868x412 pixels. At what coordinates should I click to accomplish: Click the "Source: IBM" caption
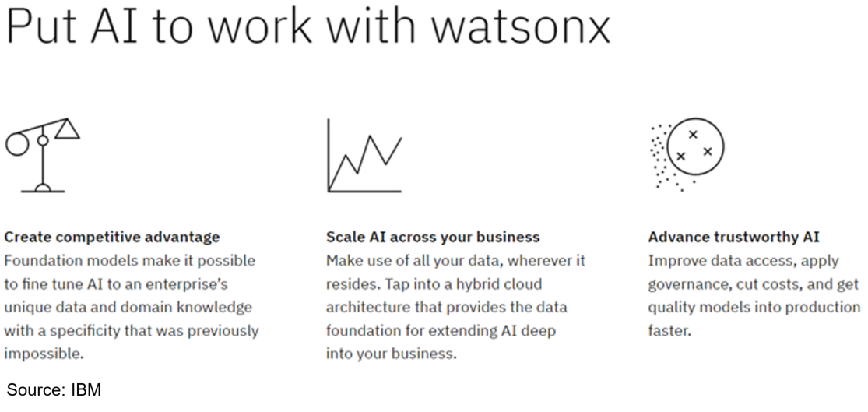pyautogui.click(x=54, y=389)
